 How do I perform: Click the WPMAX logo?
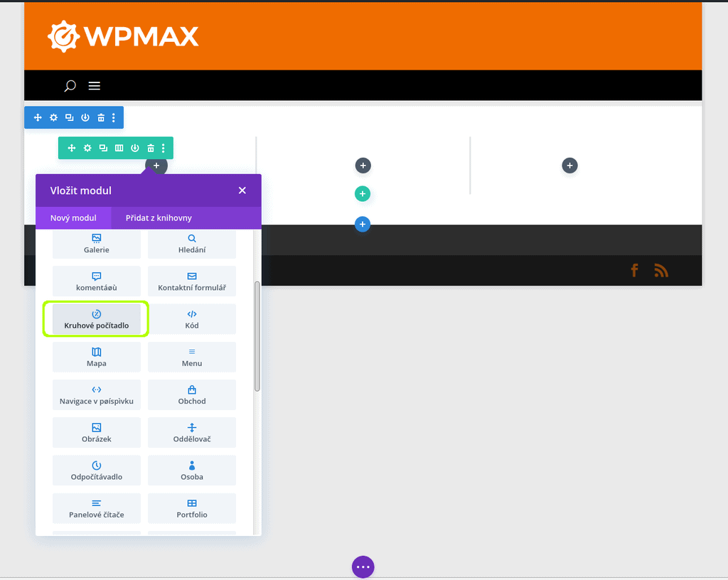point(123,36)
